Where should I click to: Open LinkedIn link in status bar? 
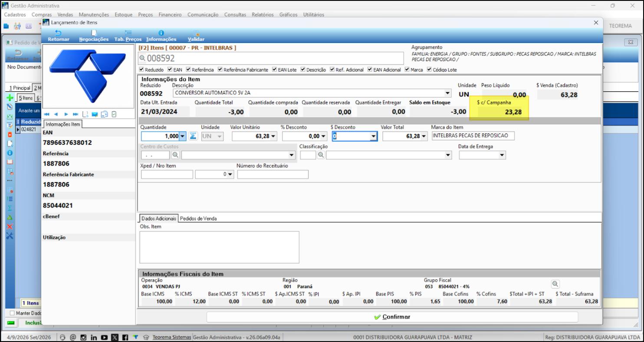[94, 337]
